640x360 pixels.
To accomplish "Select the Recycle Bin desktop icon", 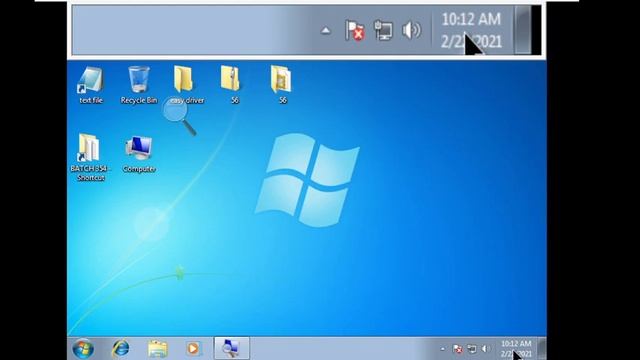I will pos(139,85).
